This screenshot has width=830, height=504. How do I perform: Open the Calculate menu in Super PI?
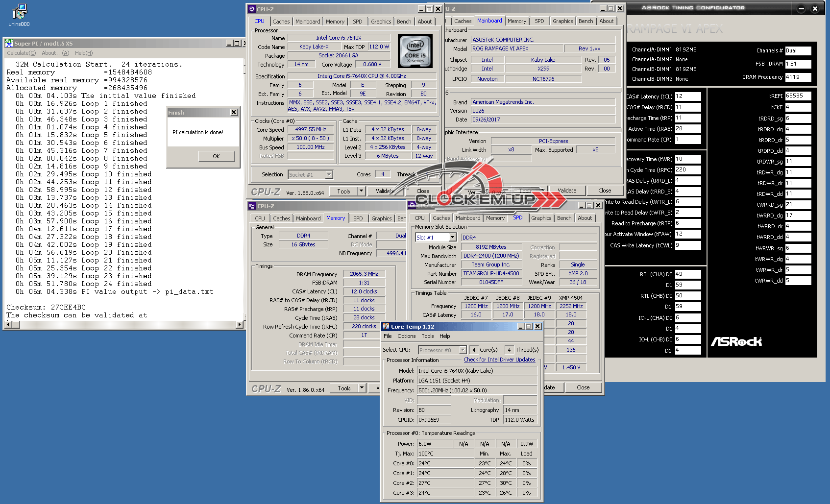(21, 53)
